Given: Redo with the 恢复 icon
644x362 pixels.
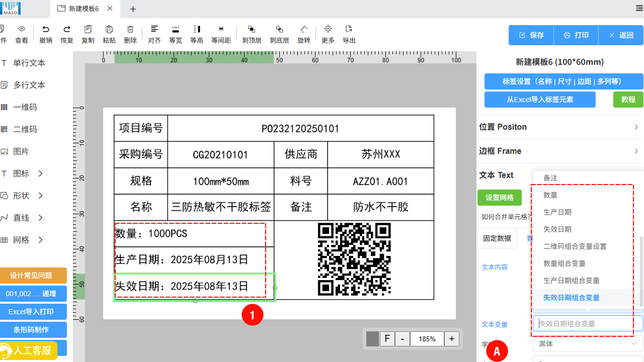Looking at the screenshot, I should click(x=67, y=29).
